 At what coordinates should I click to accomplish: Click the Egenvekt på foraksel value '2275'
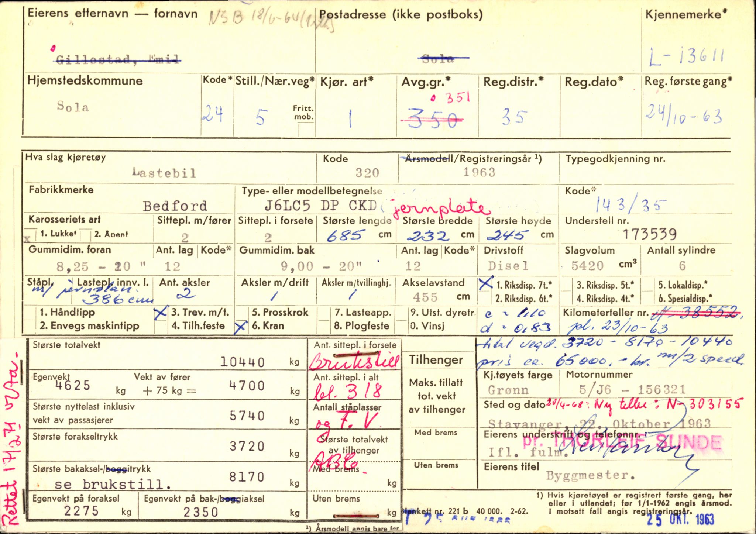point(82,511)
